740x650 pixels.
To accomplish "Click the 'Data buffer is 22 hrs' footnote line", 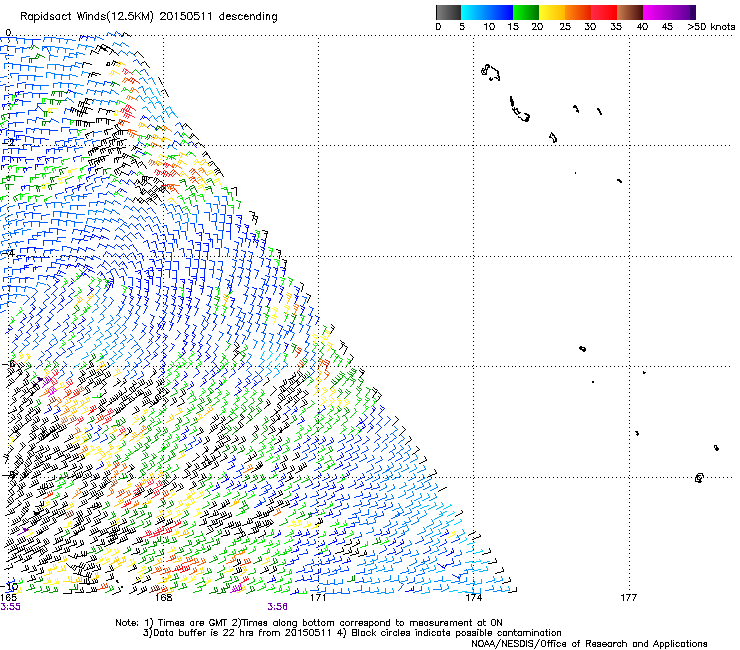I will (353, 633).
